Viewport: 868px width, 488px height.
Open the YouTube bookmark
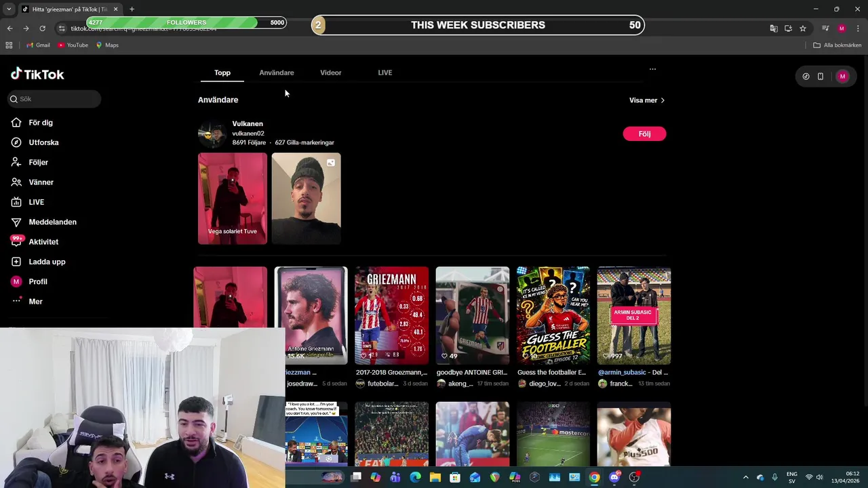coord(73,45)
